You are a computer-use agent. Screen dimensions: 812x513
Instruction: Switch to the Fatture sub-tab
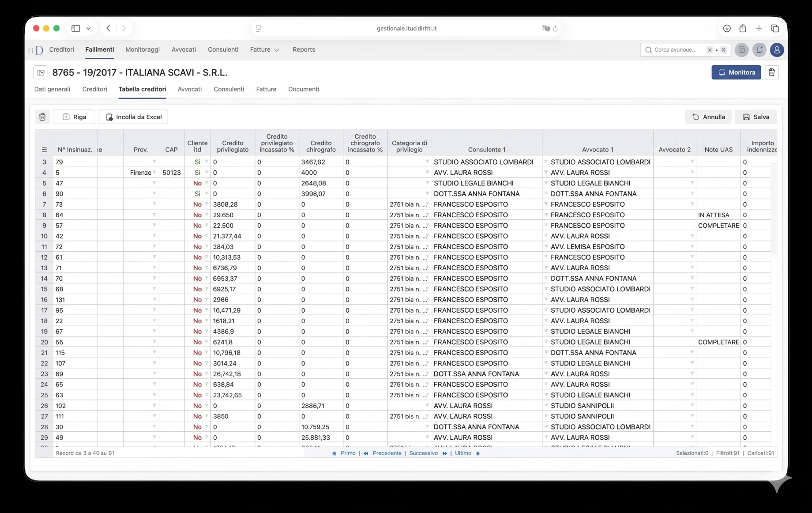pos(266,89)
